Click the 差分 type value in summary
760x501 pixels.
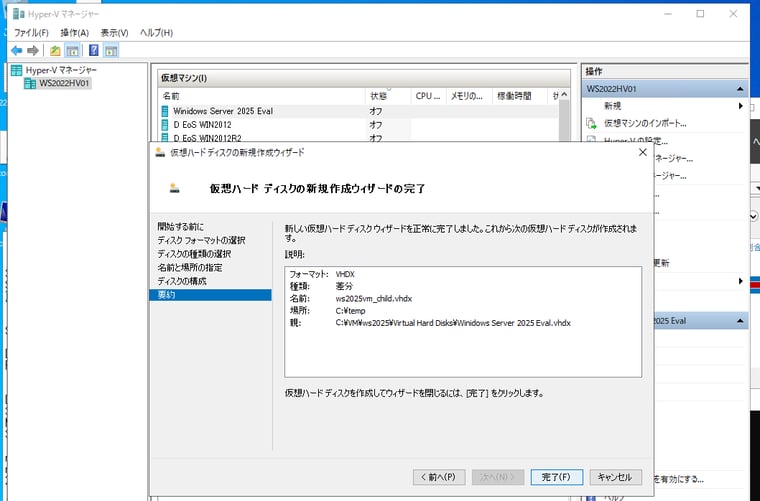coord(344,286)
